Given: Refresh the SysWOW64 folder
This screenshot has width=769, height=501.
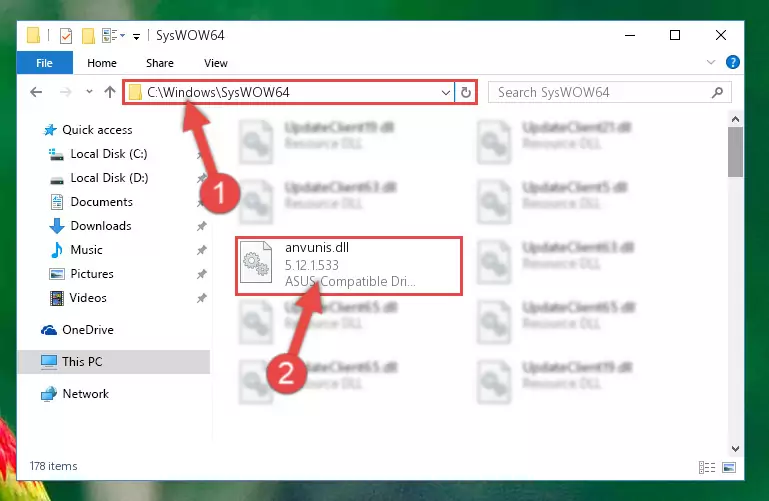Looking at the screenshot, I should pos(465,92).
